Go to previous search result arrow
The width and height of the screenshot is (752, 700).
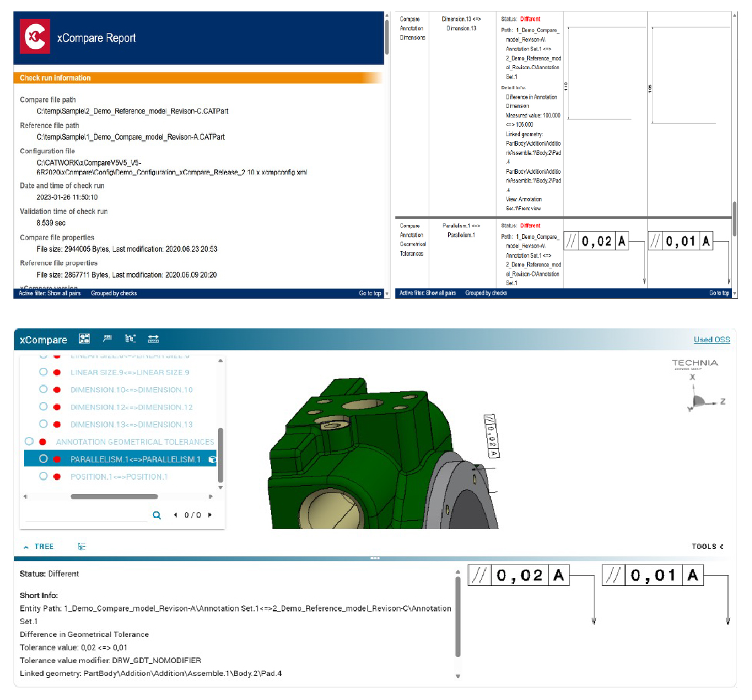pos(176,515)
